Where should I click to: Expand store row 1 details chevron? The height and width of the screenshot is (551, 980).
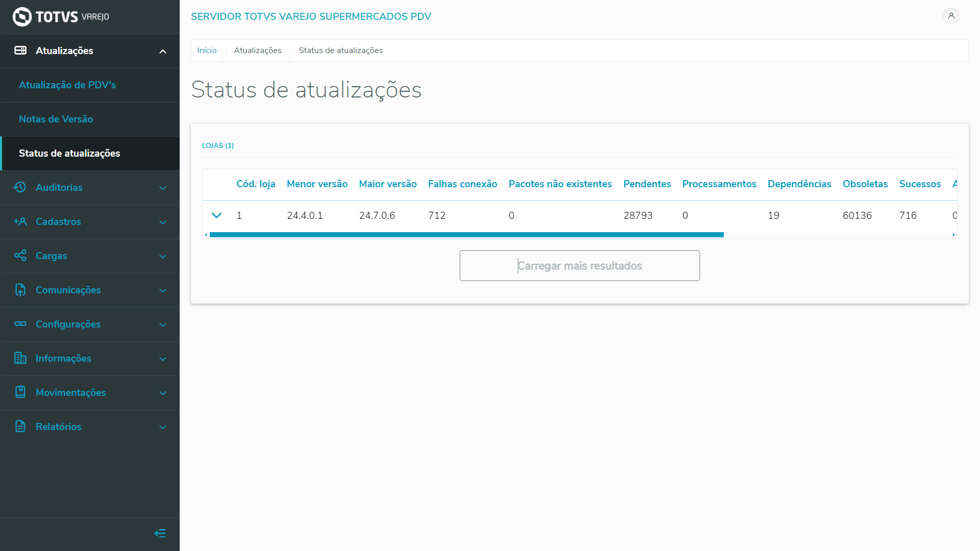pos(216,216)
